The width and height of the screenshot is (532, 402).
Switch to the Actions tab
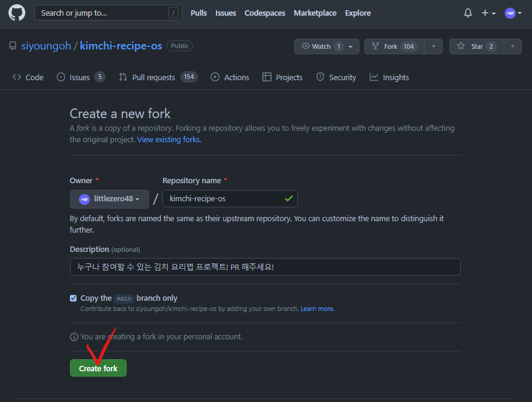230,77
